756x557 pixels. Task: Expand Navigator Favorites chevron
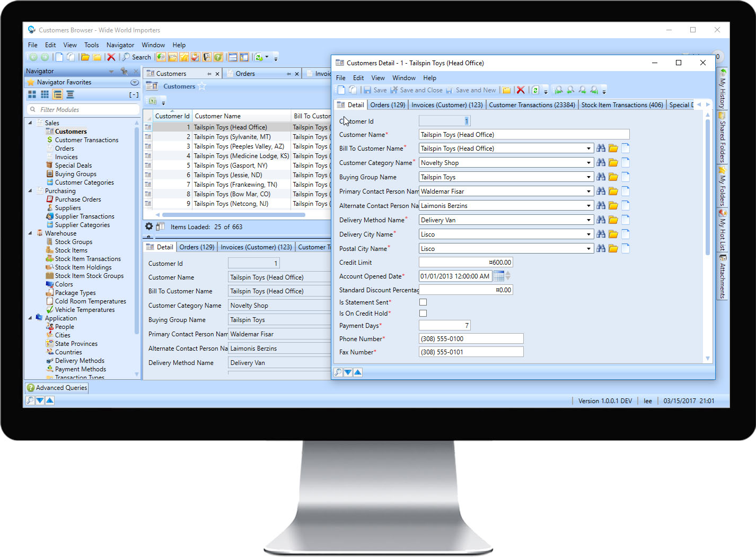click(135, 82)
